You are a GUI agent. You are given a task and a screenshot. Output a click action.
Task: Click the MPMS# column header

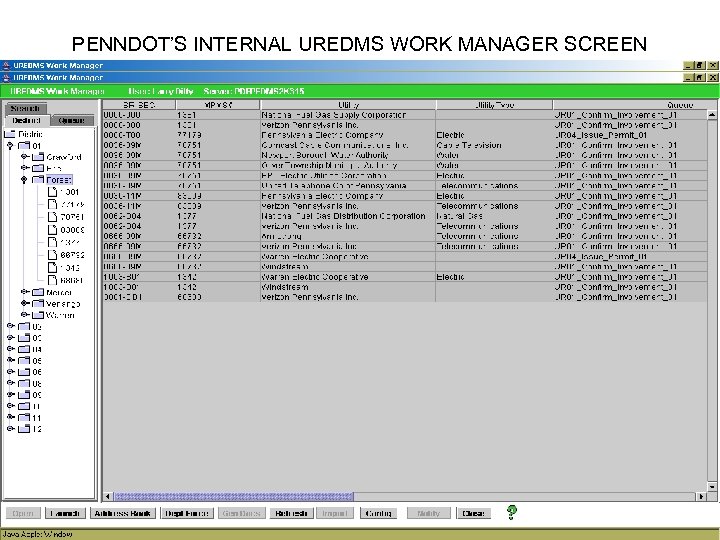click(218, 105)
